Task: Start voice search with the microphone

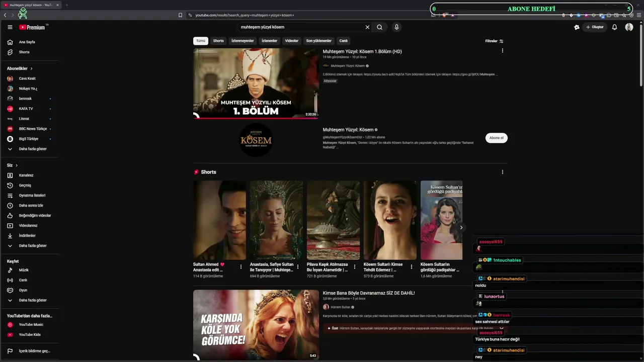Action: [x=396, y=27]
